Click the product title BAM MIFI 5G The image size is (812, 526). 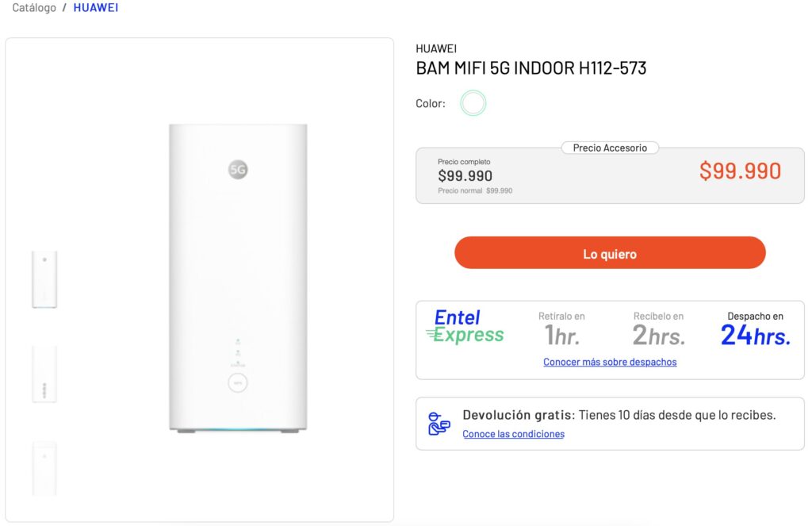coord(530,68)
